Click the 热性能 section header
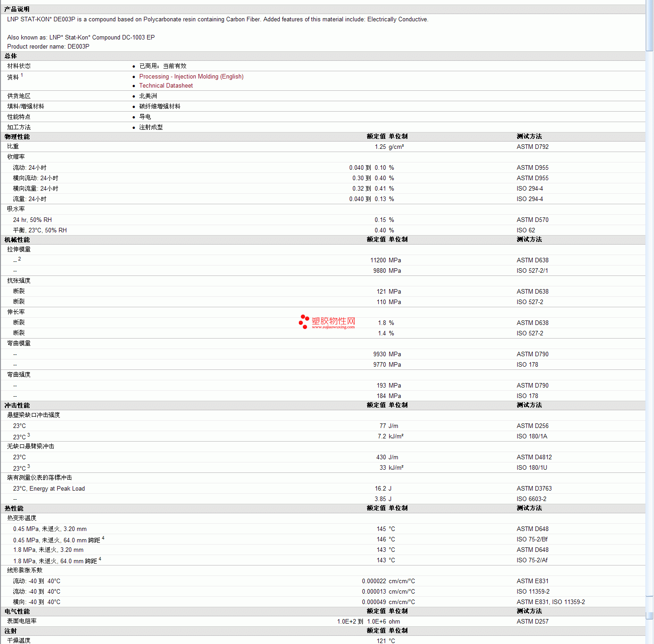Viewport: 654px width, 644px height. tap(14, 508)
